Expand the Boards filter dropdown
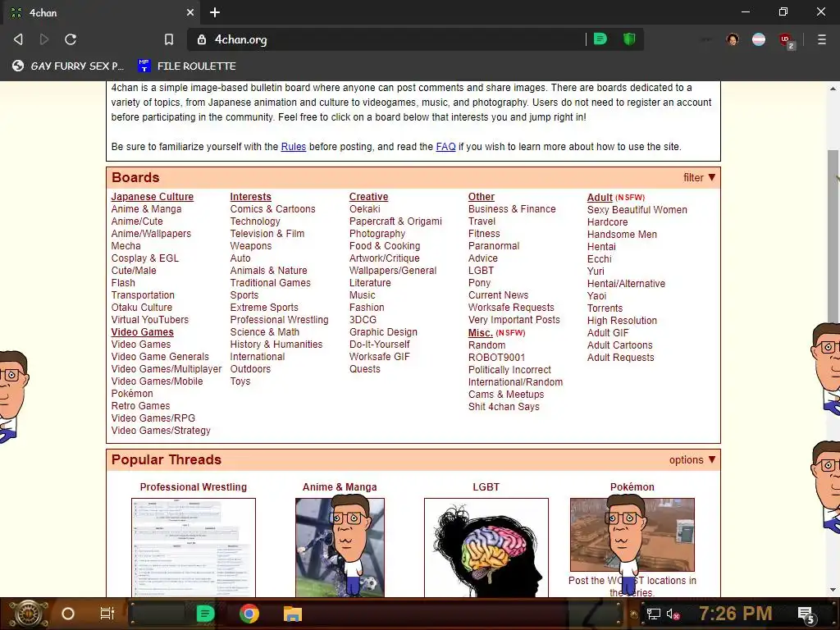The image size is (840, 630). [x=699, y=177]
